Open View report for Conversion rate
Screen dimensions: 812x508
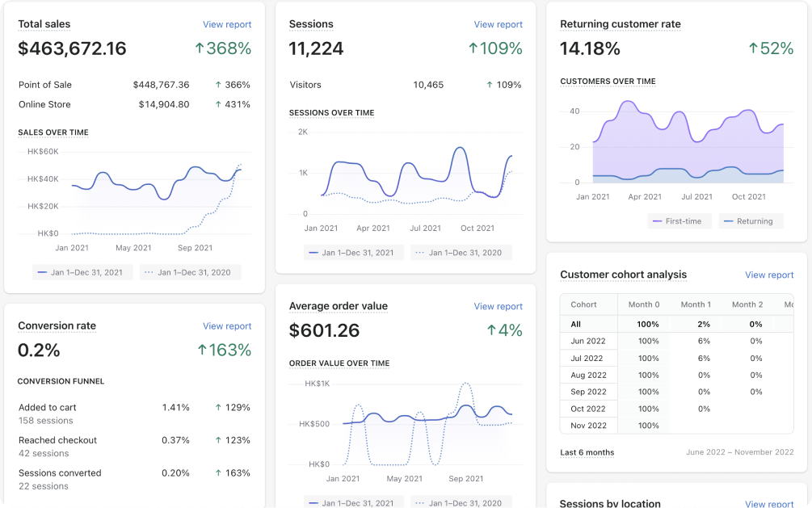(227, 326)
